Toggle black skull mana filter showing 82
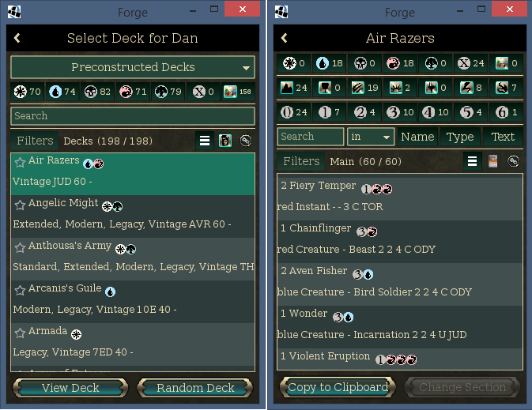This screenshot has width=532, height=410. 97,92
